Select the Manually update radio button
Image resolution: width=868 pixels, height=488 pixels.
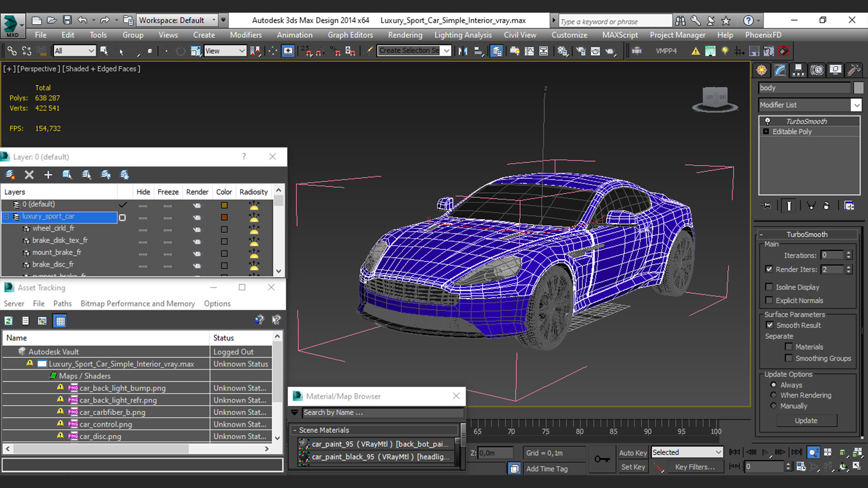(x=774, y=406)
